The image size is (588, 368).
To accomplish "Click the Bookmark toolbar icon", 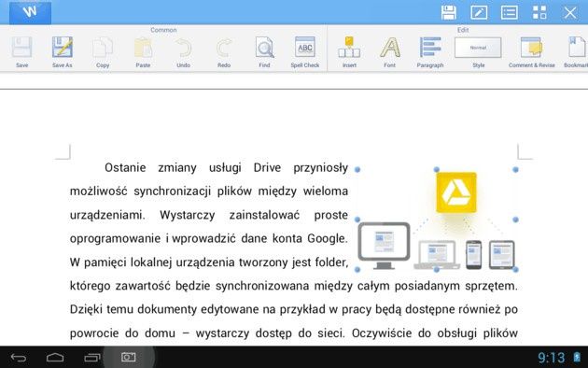I will (576, 51).
